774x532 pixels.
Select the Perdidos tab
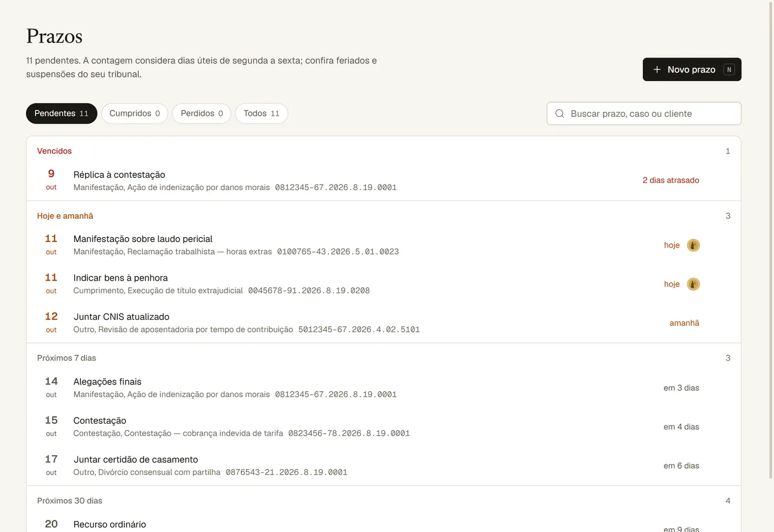pos(202,113)
